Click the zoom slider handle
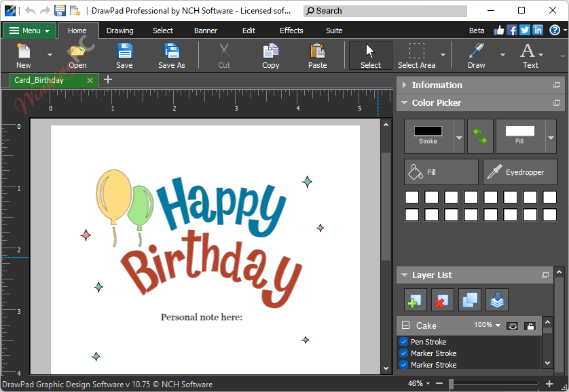The height and width of the screenshot is (392, 569). click(x=451, y=384)
